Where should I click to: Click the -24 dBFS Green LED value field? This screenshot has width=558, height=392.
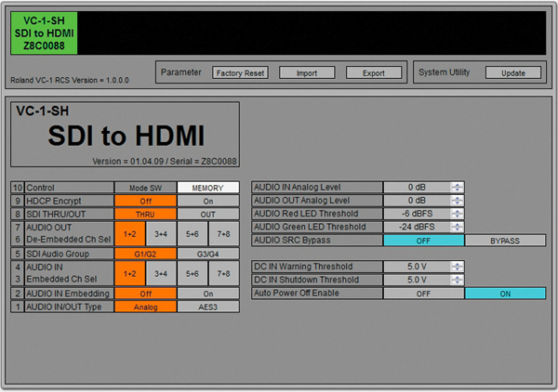click(417, 227)
